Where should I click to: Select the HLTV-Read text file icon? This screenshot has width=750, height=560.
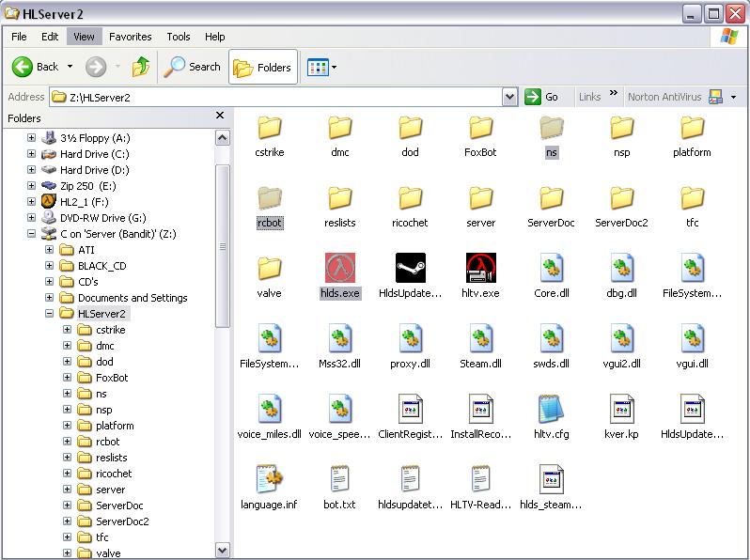pos(480,478)
